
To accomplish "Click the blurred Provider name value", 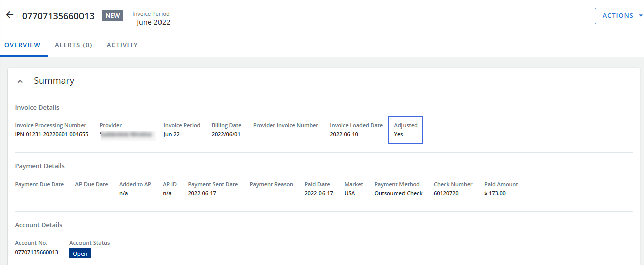I will (x=127, y=134).
